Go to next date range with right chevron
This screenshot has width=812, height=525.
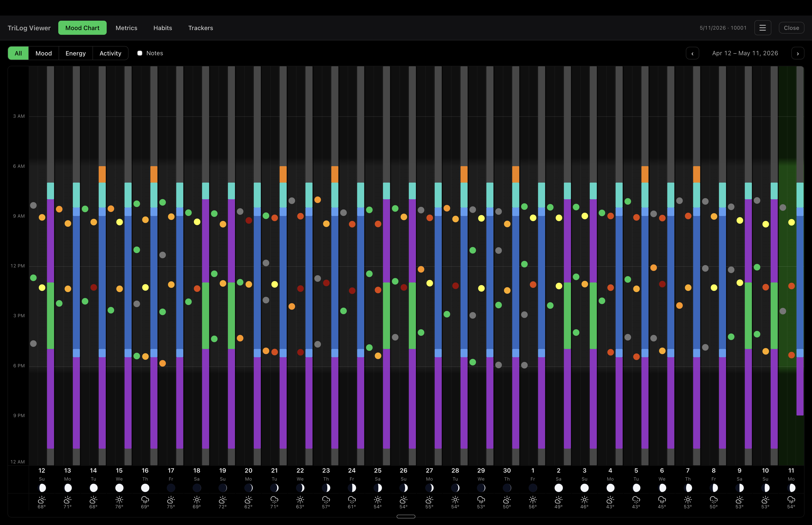point(798,53)
